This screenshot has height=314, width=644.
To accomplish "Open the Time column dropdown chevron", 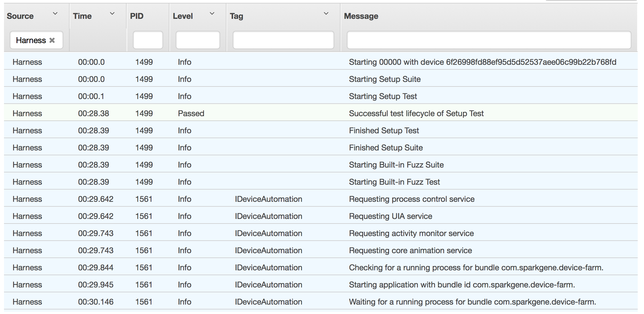I will pos(112,14).
